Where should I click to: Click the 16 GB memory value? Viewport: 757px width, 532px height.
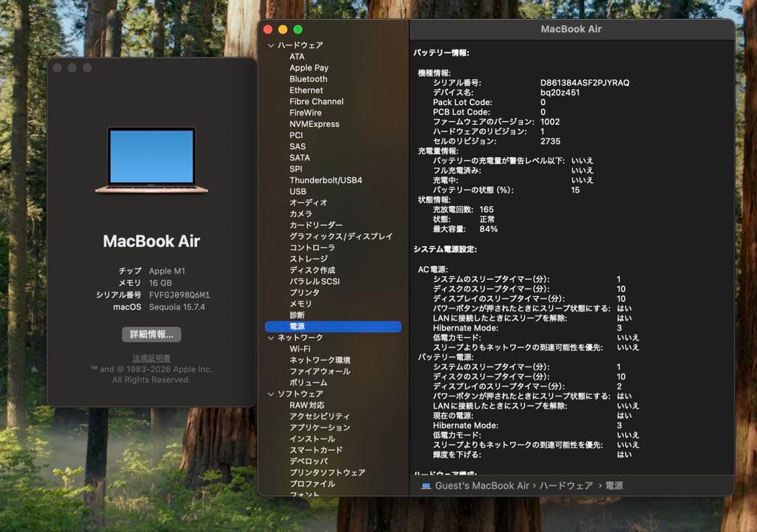(161, 283)
